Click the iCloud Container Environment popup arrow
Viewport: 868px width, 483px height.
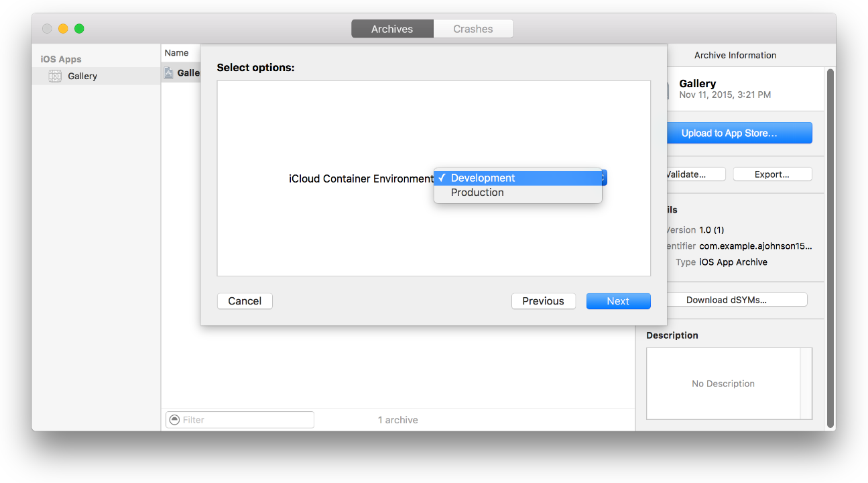click(x=604, y=178)
